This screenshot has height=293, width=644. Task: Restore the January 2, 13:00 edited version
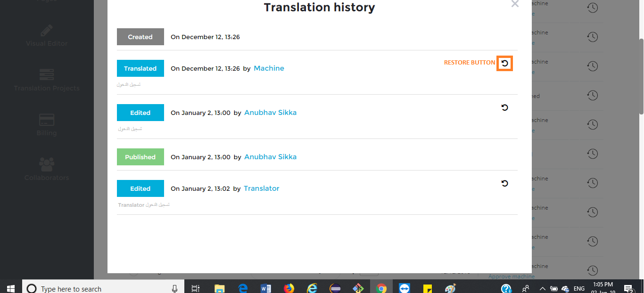pyautogui.click(x=504, y=107)
